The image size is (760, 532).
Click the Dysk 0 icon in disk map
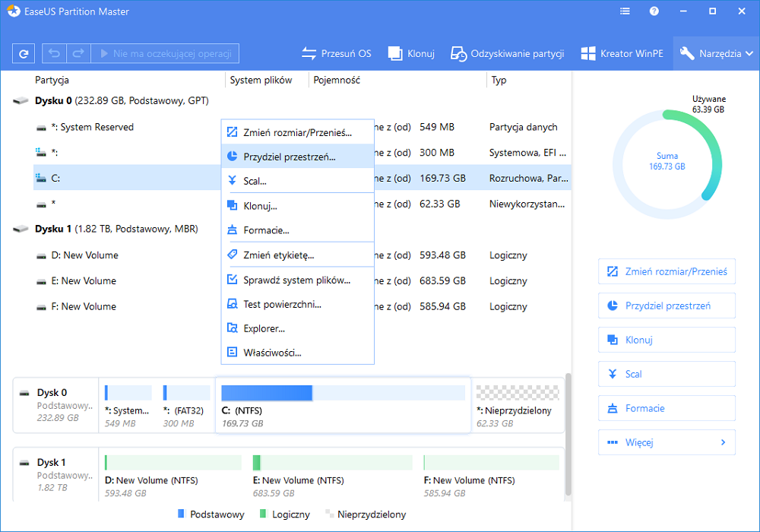(x=24, y=393)
